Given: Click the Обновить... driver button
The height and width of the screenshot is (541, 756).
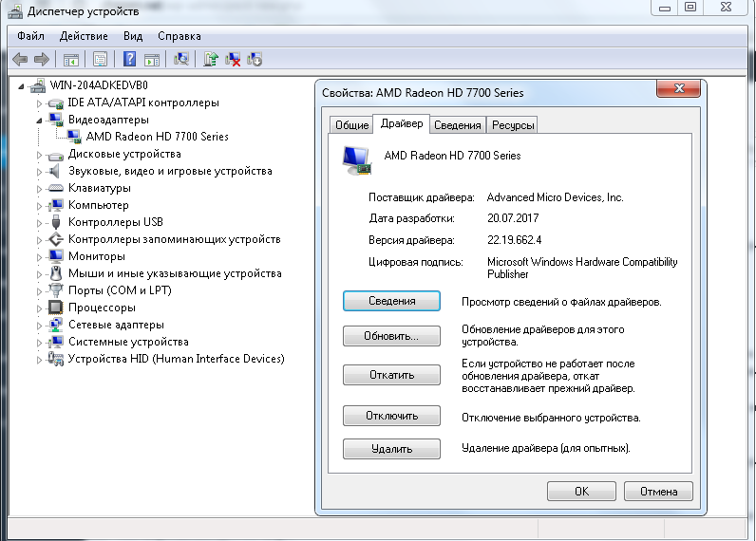Looking at the screenshot, I should tap(391, 336).
